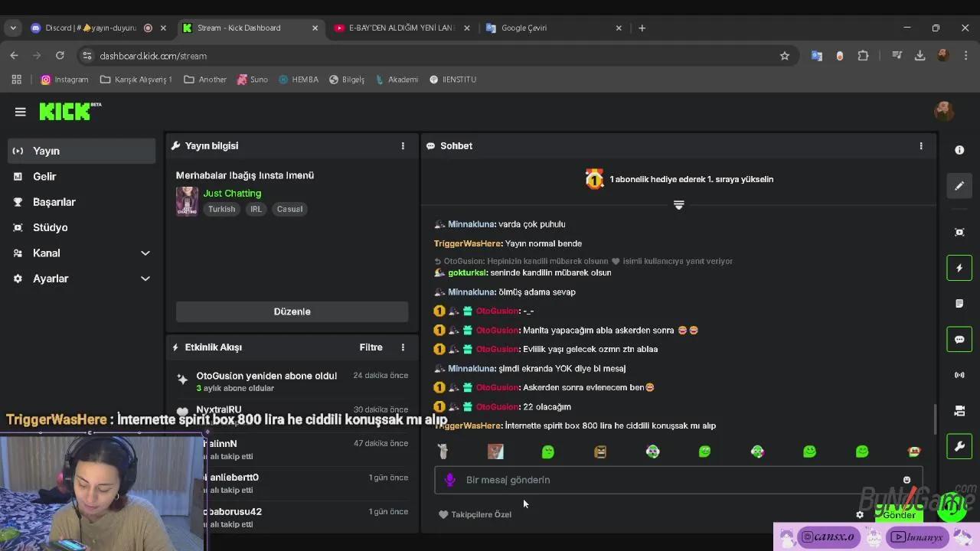Screen dimensions: 980x551
Task: Toggle the wrench stream info panel icon
Action: click(x=959, y=446)
